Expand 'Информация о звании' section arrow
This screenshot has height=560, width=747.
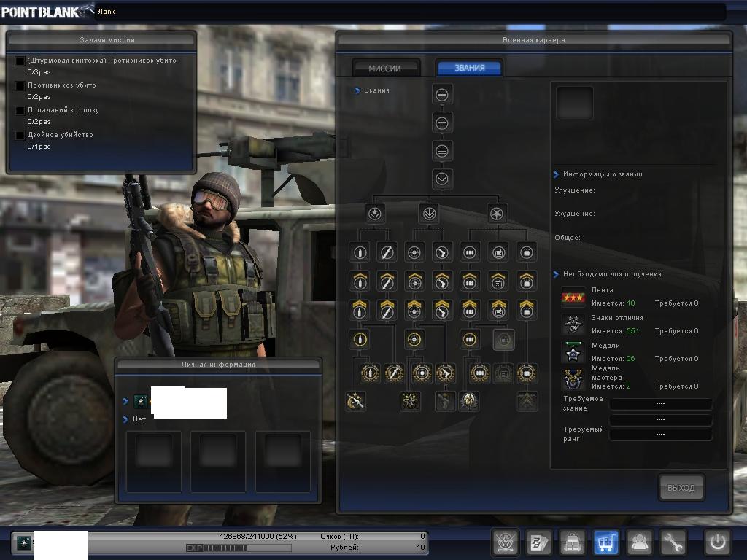click(x=556, y=175)
